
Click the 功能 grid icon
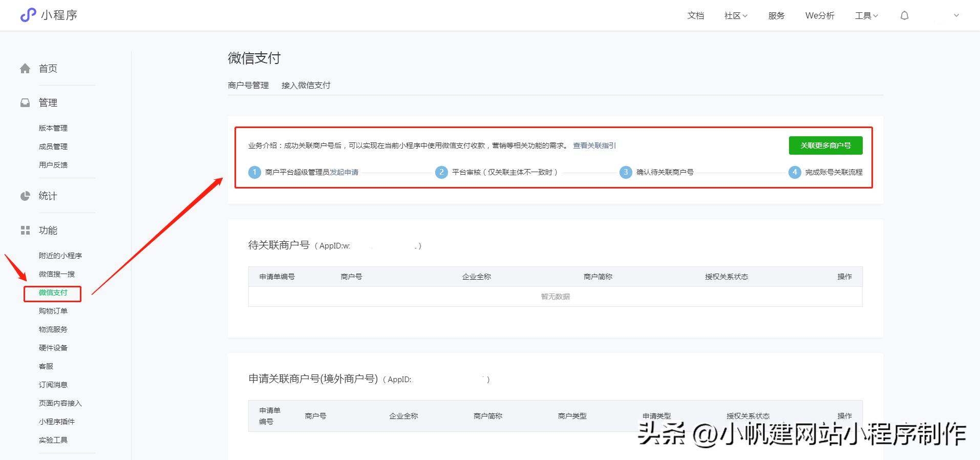click(x=25, y=231)
